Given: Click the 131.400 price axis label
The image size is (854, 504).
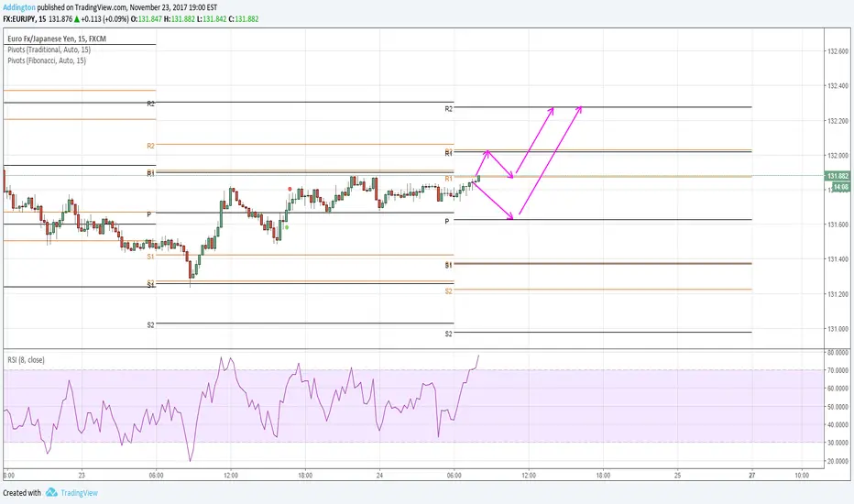Looking at the screenshot, I should pyautogui.click(x=838, y=259).
